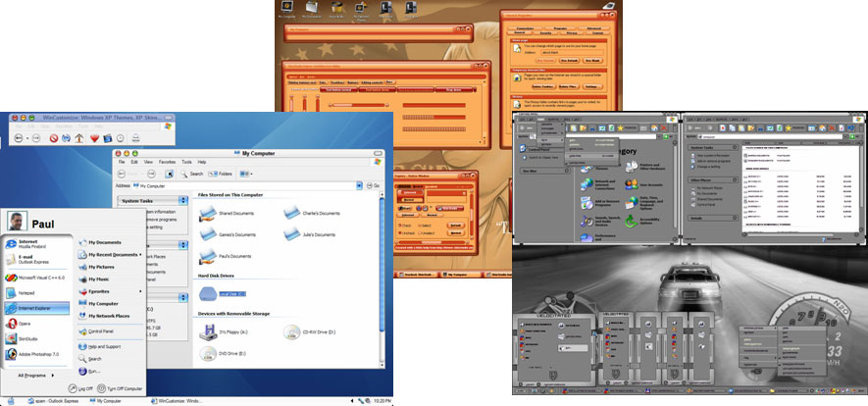Toggle Folders pane in My Computer toolbar
868x406 pixels.
220,174
